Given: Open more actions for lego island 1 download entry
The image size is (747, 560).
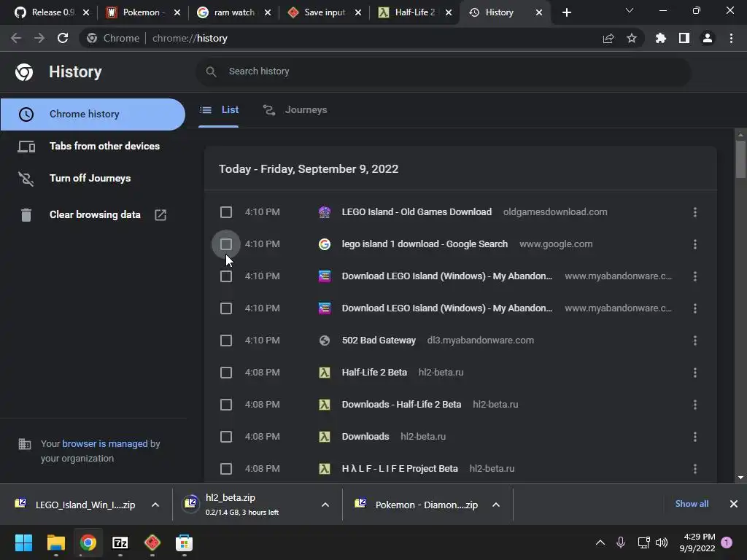Looking at the screenshot, I should coord(695,244).
